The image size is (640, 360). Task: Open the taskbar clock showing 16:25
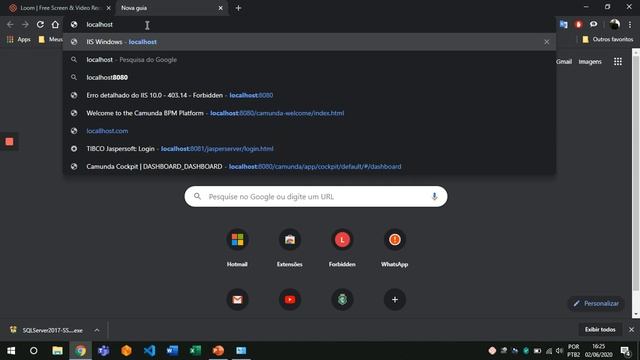pyautogui.click(x=598, y=351)
